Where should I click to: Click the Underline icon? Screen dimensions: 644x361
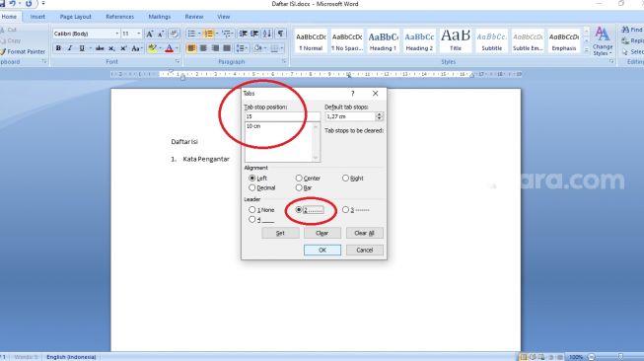point(82,48)
